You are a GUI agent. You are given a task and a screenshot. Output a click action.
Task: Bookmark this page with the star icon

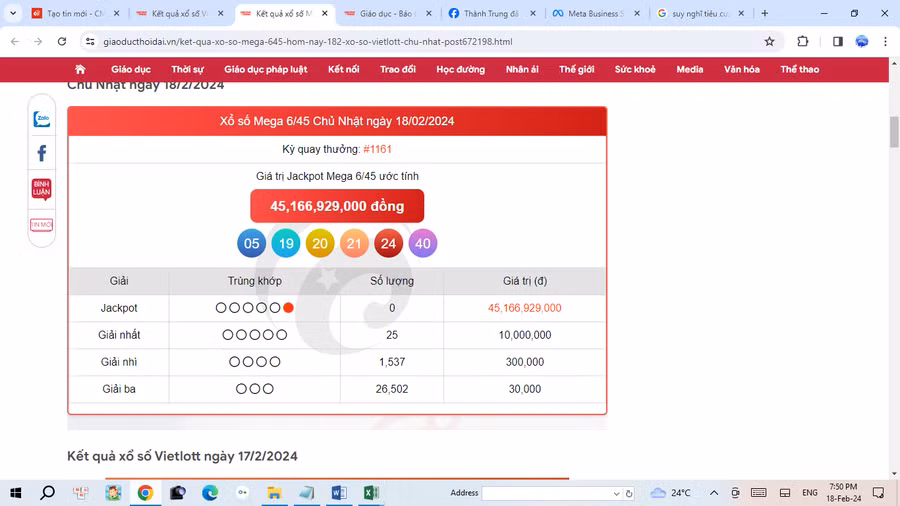(x=769, y=42)
